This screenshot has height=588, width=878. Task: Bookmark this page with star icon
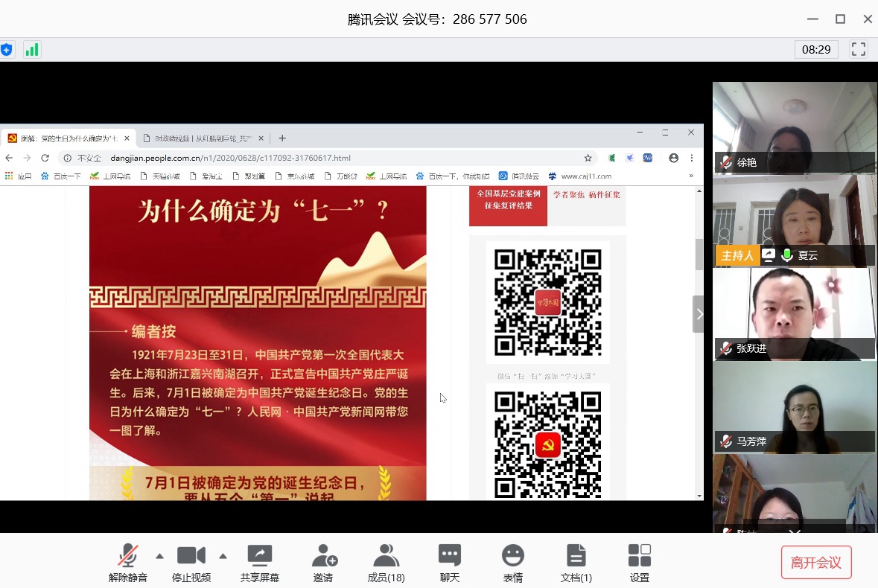point(588,159)
